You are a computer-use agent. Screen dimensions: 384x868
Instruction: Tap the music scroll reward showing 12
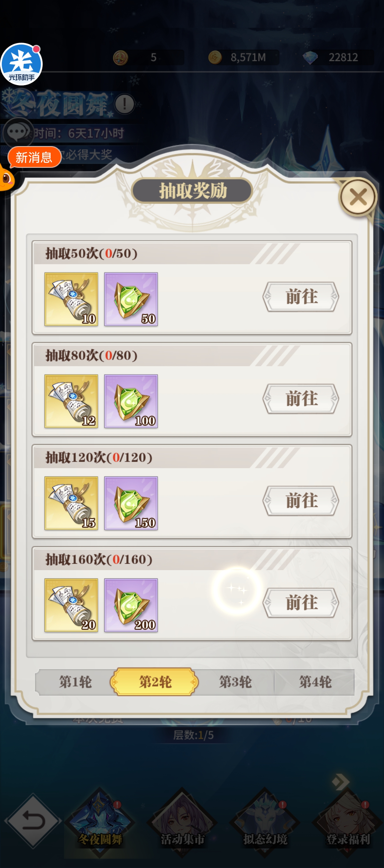[x=71, y=401]
